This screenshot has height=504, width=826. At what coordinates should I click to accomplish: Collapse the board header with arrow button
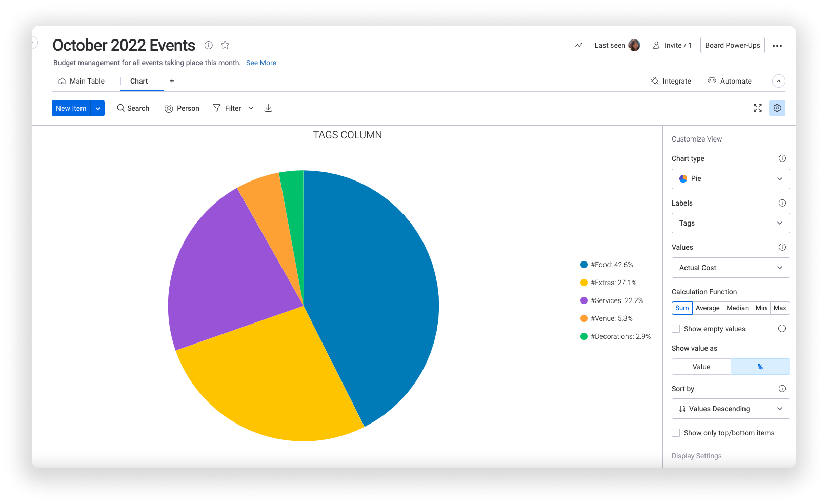coord(779,81)
